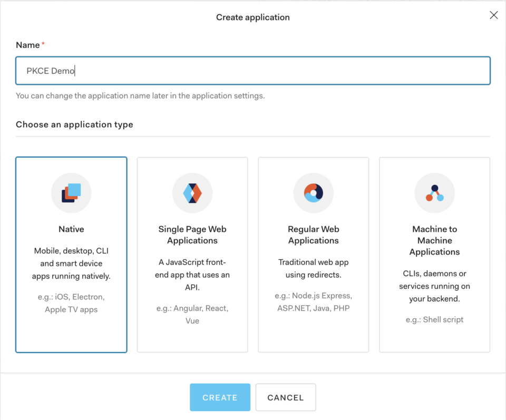
Task: Click the circular donut icon above Regular Web Applications
Action: coord(314,193)
